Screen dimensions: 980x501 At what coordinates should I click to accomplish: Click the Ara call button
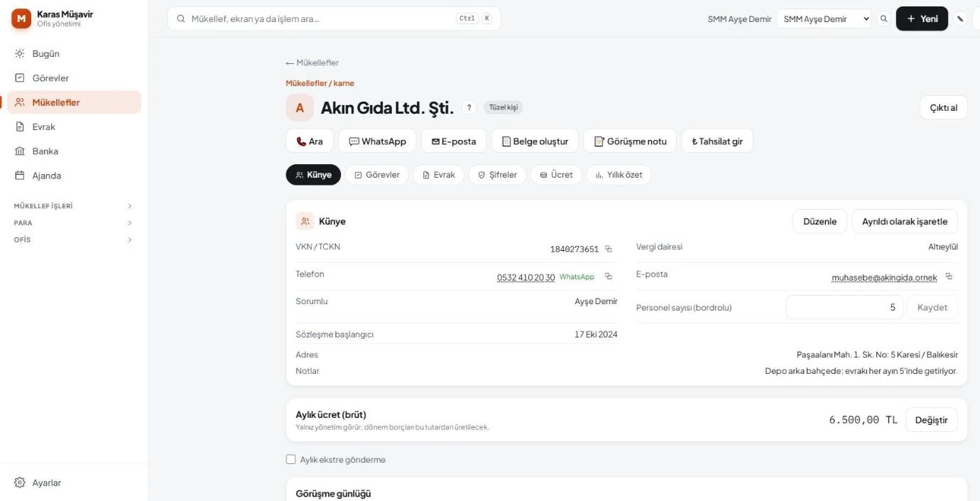coord(310,141)
